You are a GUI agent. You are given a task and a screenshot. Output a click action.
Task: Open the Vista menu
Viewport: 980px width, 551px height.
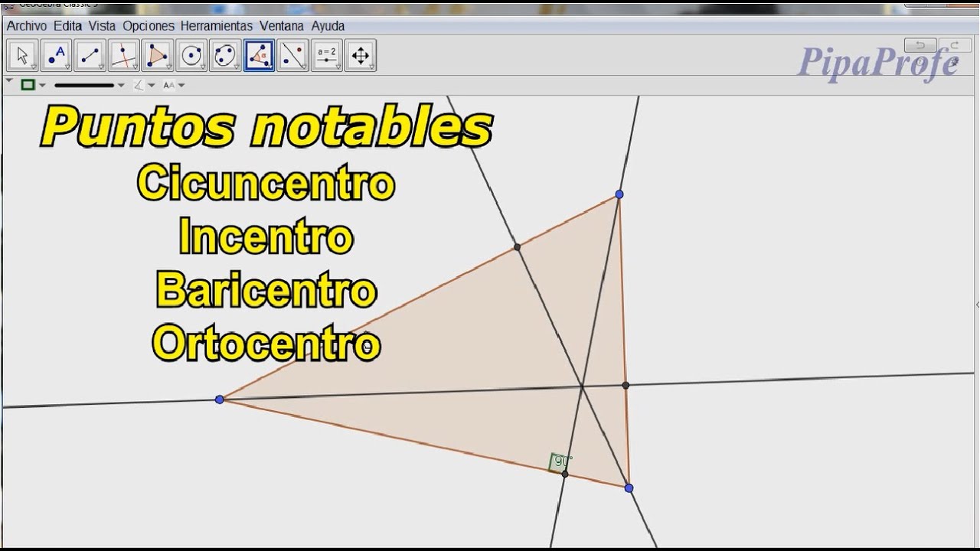pos(102,26)
